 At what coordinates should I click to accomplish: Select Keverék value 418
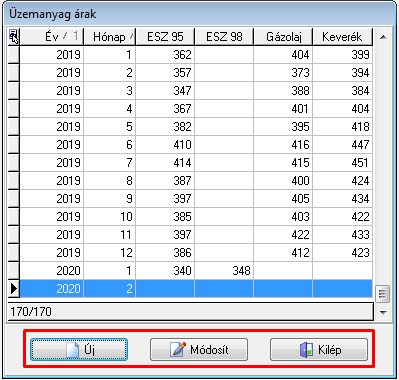click(342, 127)
